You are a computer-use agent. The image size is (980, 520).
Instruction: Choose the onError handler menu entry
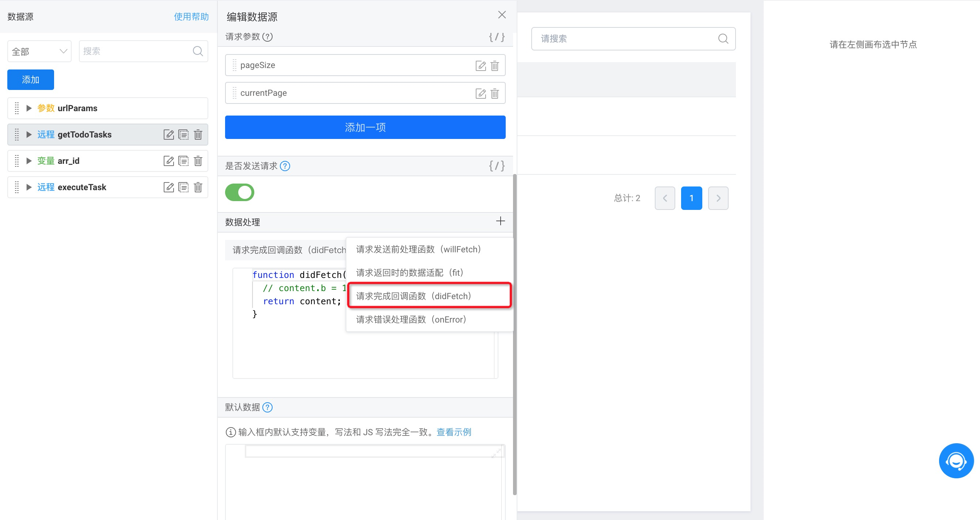(x=411, y=319)
